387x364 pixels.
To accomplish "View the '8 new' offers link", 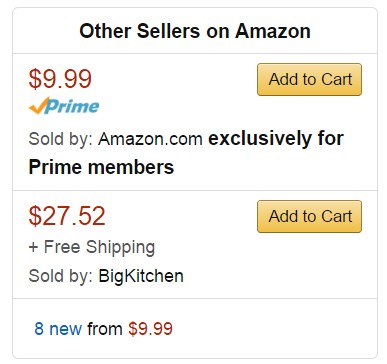I will click(x=58, y=329).
